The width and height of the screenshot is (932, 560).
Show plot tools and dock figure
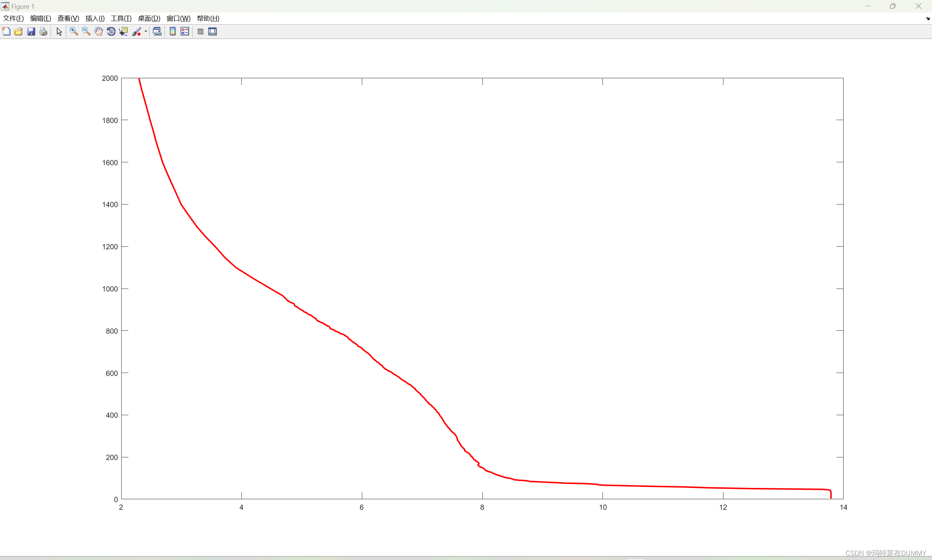tap(213, 32)
